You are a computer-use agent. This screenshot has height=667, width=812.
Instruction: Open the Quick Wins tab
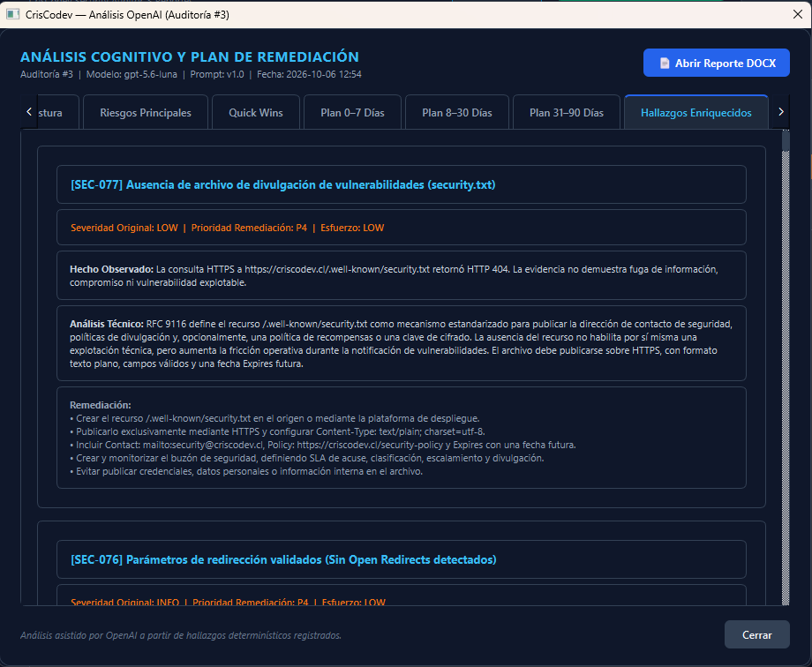pos(256,112)
